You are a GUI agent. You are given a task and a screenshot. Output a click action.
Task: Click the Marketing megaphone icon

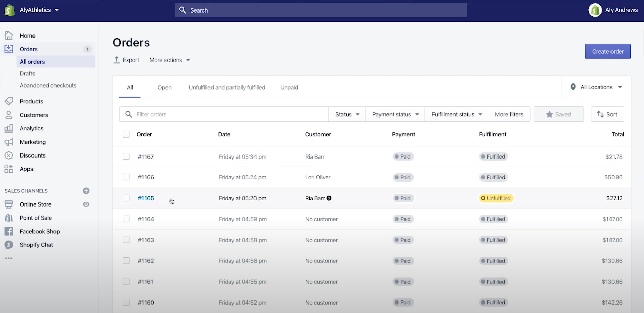click(x=9, y=142)
